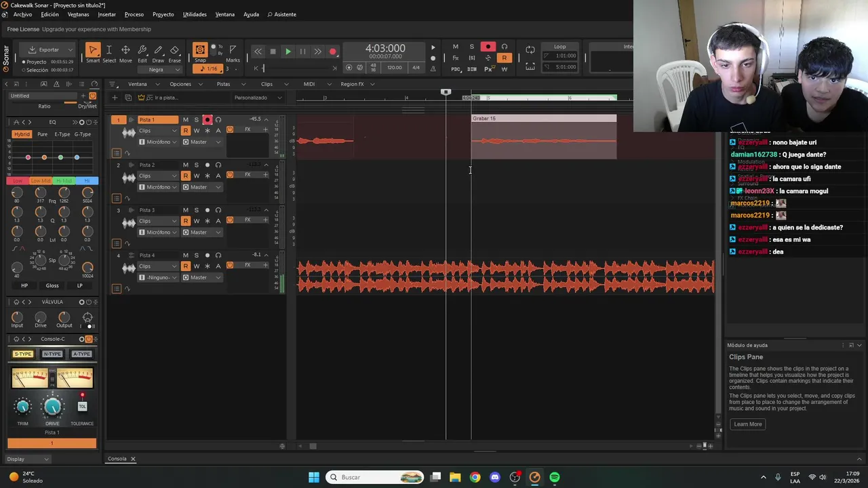Click the Grabar 15 audio clip
The image size is (868, 488).
[x=544, y=137]
